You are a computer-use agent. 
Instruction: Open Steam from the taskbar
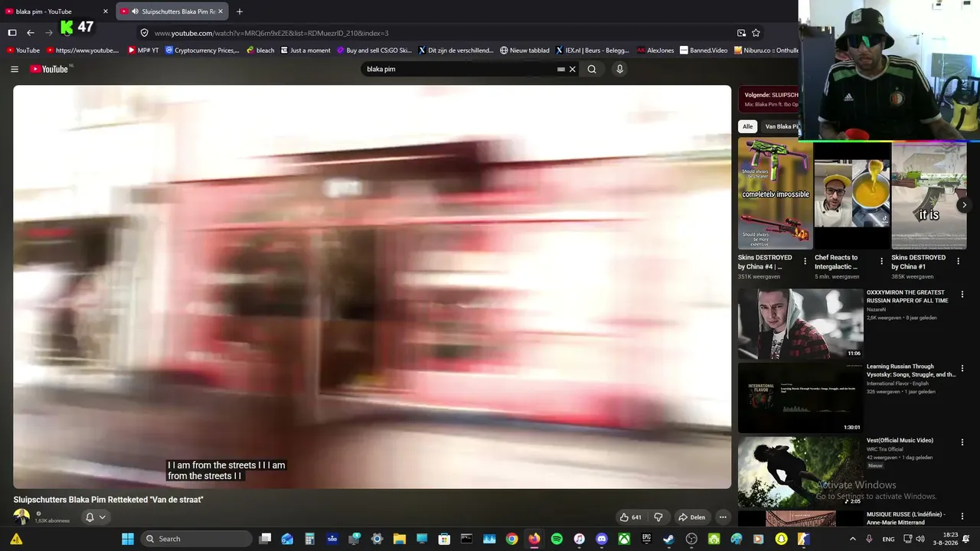[x=668, y=539]
